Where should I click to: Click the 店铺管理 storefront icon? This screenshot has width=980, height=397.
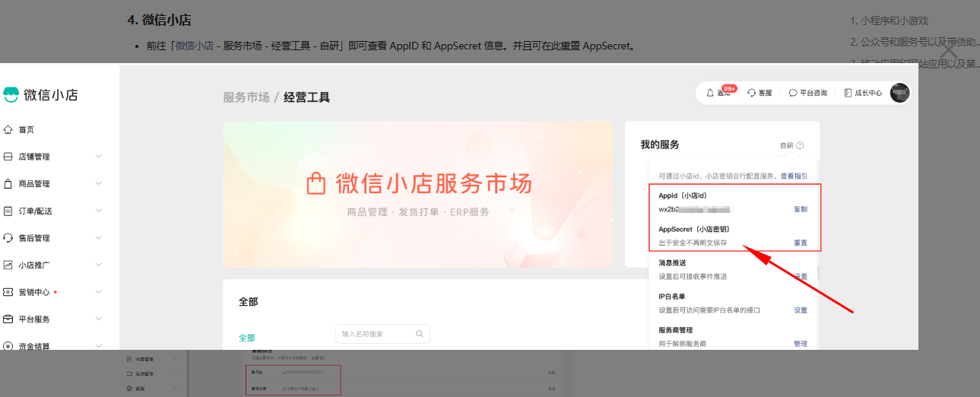(x=8, y=157)
